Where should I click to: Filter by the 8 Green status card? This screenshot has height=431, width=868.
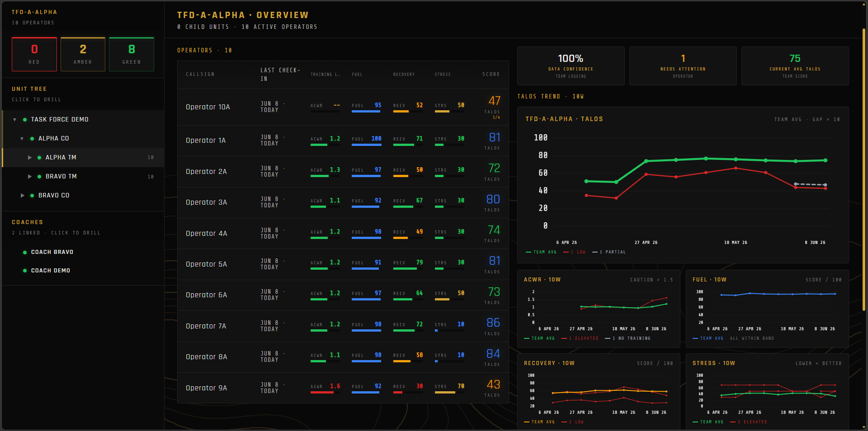point(132,54)
